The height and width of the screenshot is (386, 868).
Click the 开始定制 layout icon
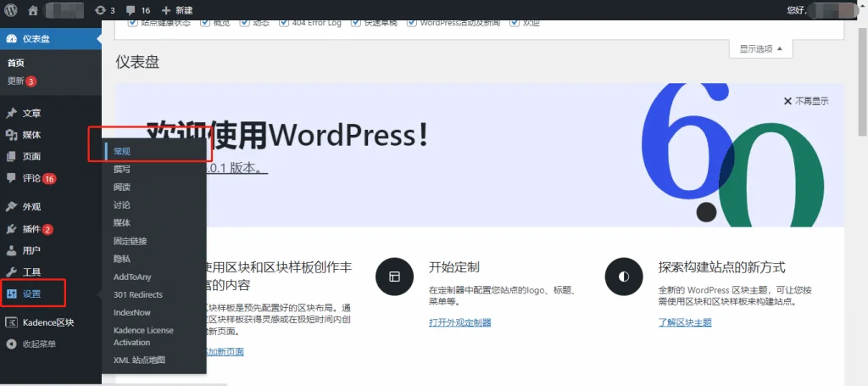[394, 277]
